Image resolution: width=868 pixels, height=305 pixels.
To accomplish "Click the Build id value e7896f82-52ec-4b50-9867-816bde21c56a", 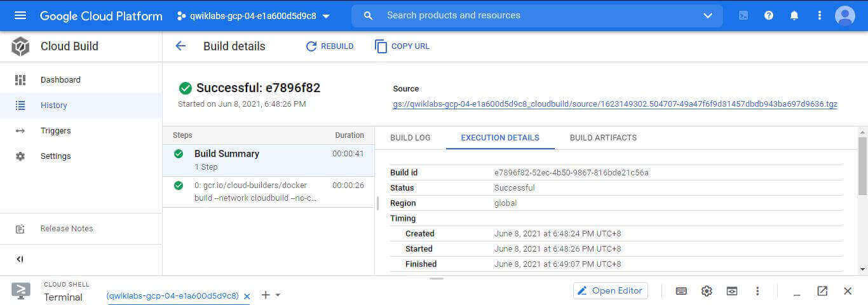I will [571, 173].
